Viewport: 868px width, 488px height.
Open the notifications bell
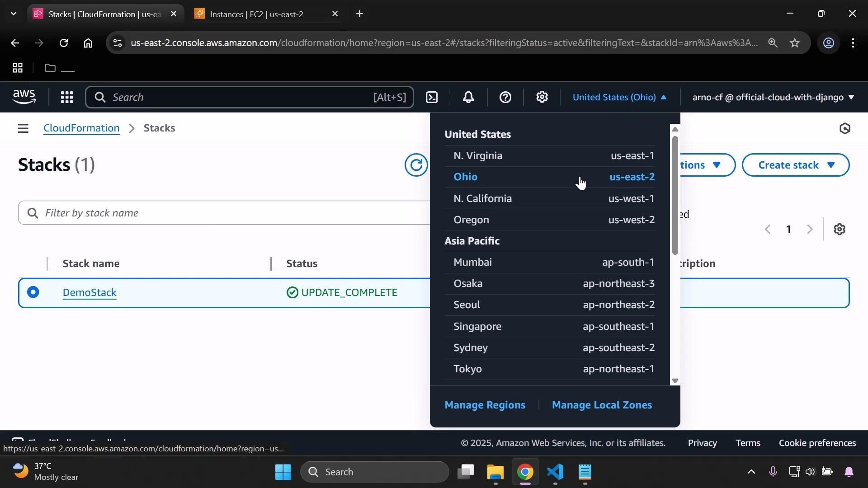tap(468, 97)
